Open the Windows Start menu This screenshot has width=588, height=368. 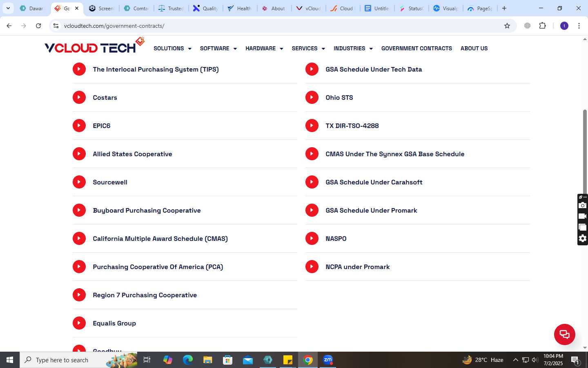[x=10, y=360]
